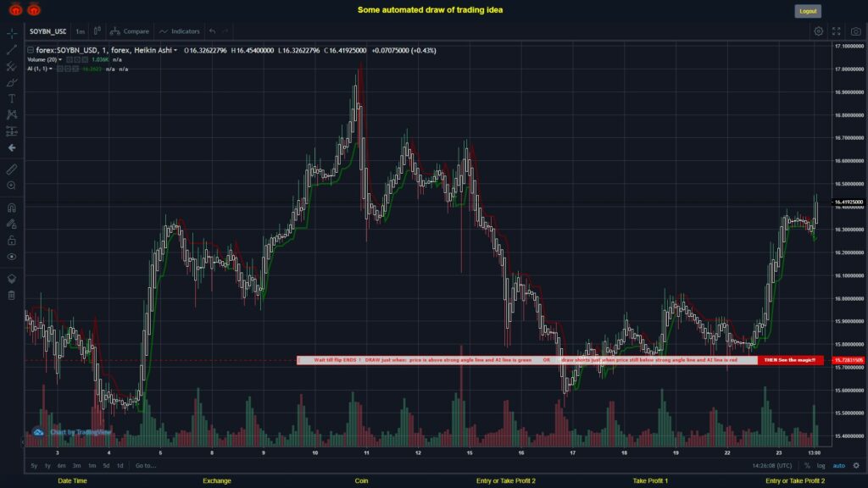
Task: Open the object tree layers icon
Action: pos(12,278)
